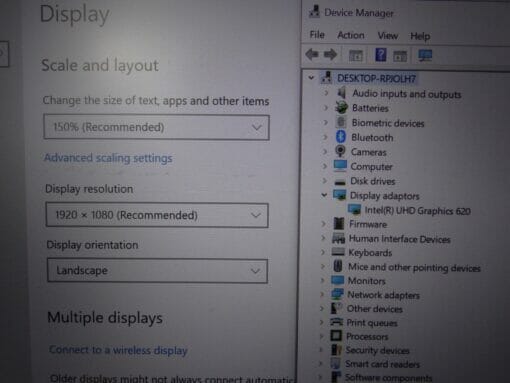This screenshot has width=510, height=383.
Task: Select the Software components row
Action: point(388,378)
